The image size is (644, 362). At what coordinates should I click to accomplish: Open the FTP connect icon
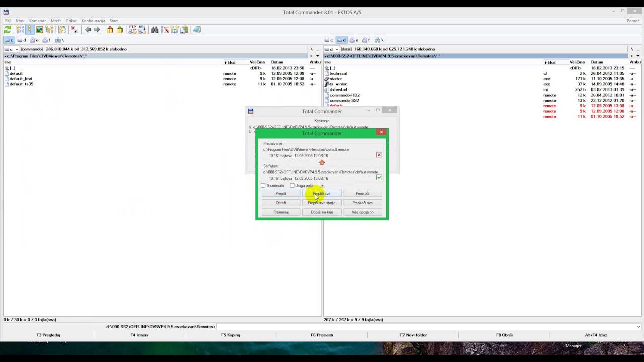132,30
